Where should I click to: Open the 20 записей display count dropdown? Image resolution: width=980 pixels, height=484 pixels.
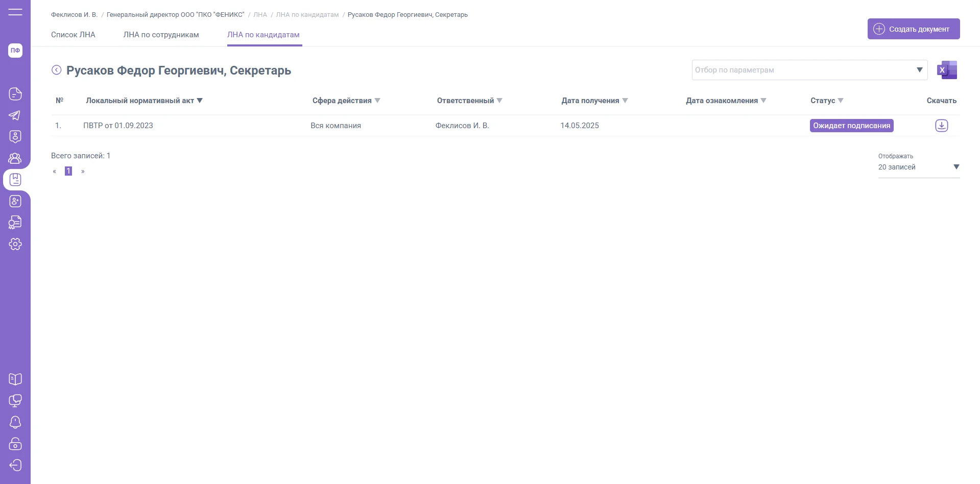pos(956,167)
